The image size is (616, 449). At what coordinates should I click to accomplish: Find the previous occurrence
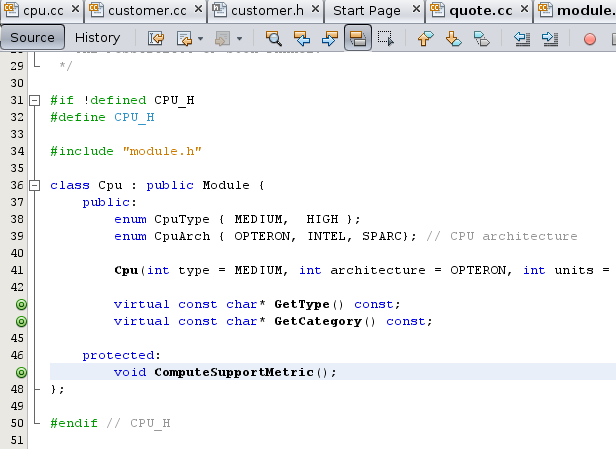click(x=301, y=39)
